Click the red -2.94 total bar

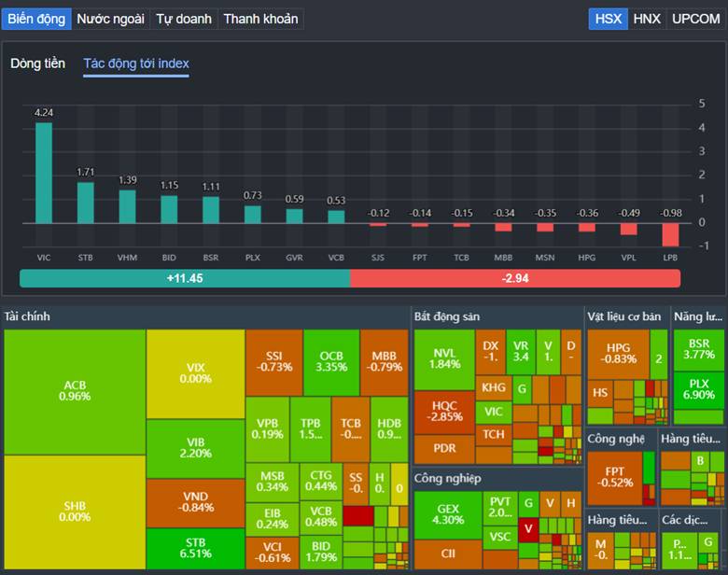[x=515, y=279]
